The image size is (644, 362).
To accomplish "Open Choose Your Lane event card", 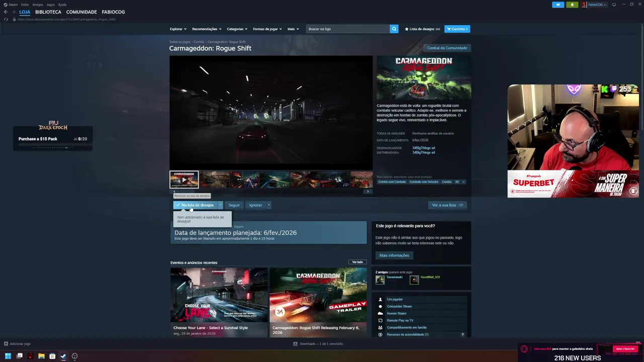I will pyautogui.click(x=219, y=302).
